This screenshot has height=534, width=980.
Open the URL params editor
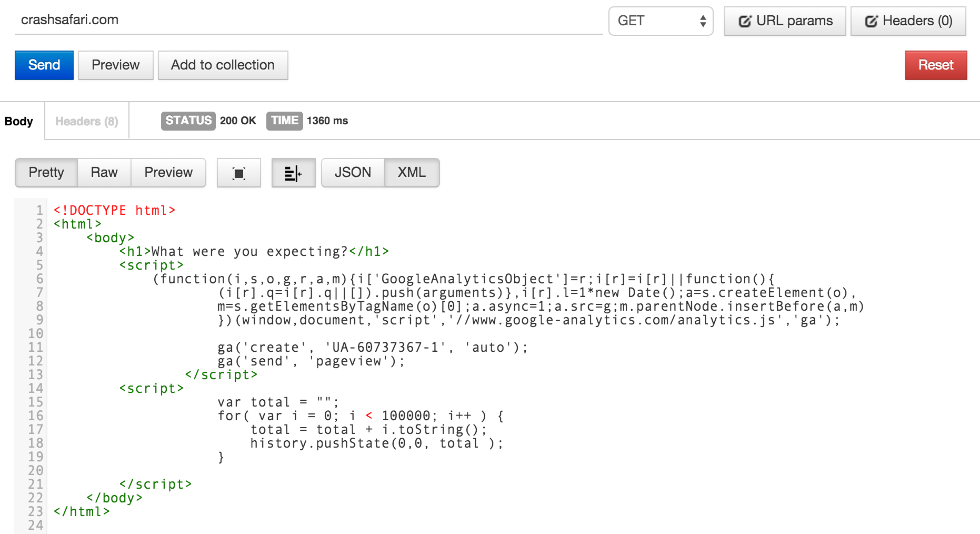tap(785, 21)
